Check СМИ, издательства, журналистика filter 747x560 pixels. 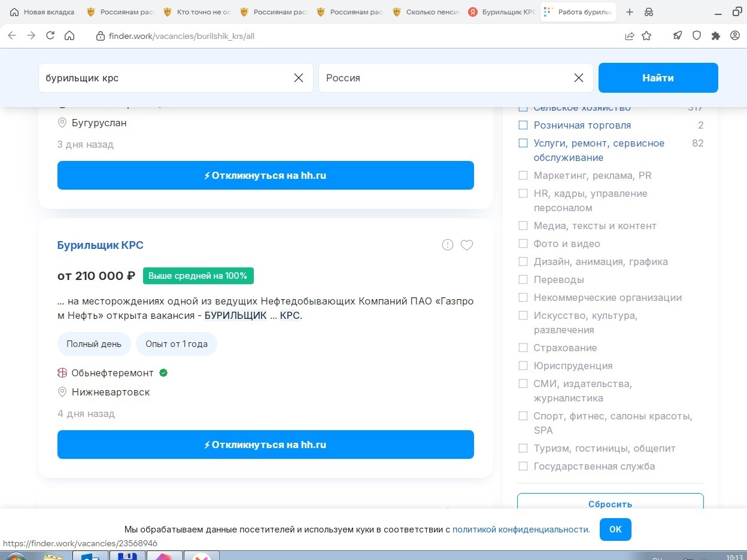(x=523, y=384)
